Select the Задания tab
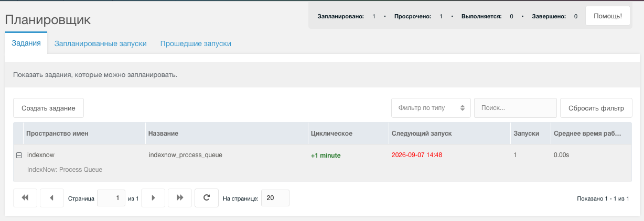Screen dimensions: 644x221 (26, 43)
